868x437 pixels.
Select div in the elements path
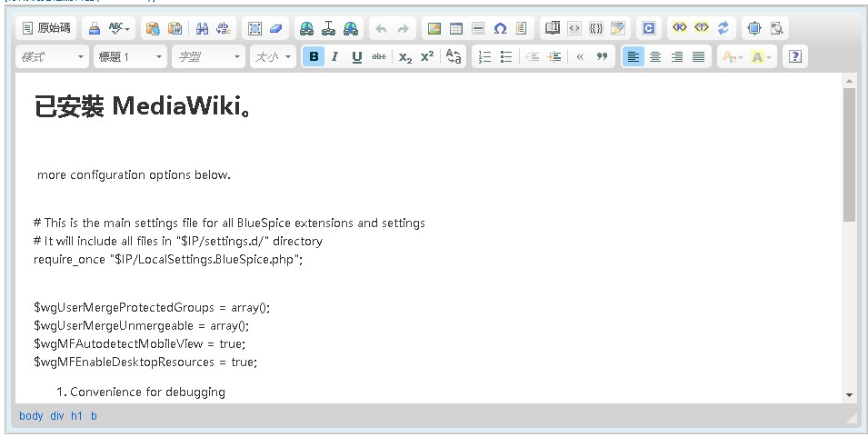point(57,416)
